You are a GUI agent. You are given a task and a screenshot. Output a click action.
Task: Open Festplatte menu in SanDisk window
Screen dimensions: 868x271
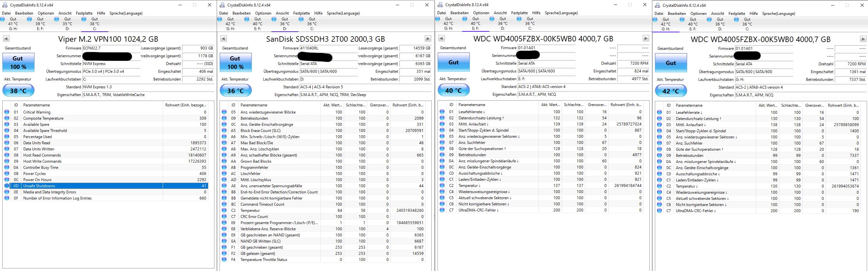pos(302,13)
